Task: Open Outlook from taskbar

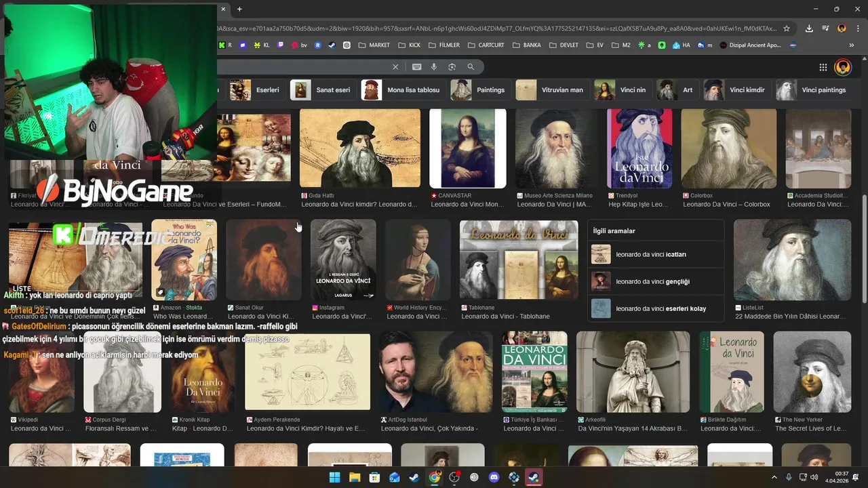Action: coord(395,477)
